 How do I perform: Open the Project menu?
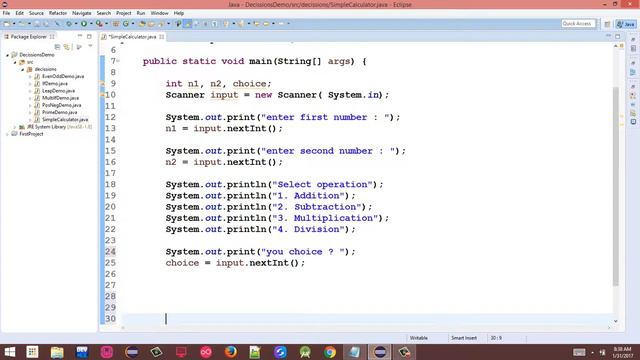pos(123,13)
